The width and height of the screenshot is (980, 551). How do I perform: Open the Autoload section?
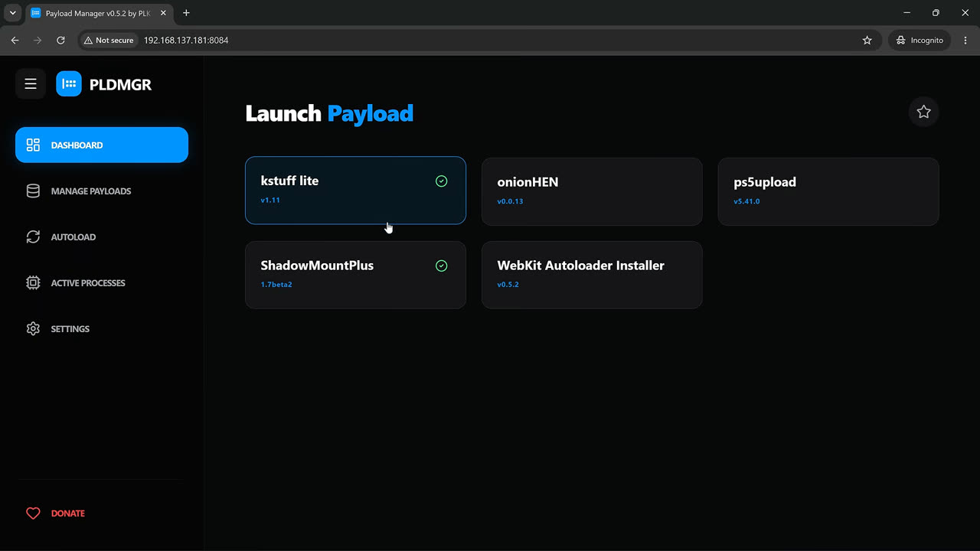tap(102, 236)
